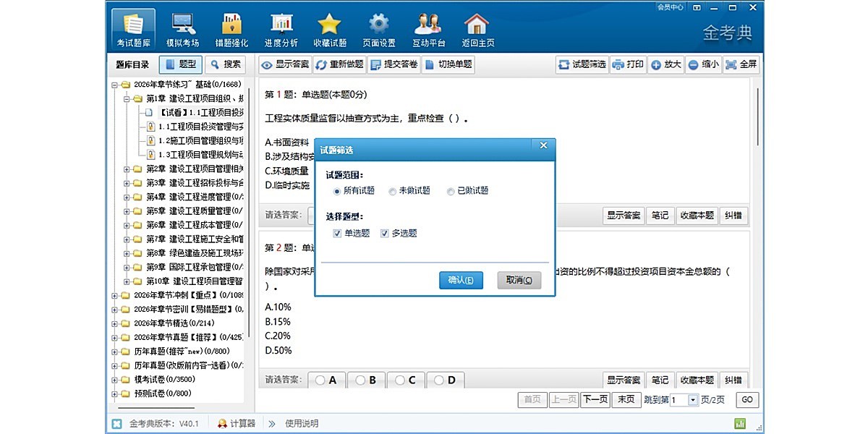Uncheck the 多选题 checkbox
Viewport: 868px width, 434px height.
(x=385, y=234)
